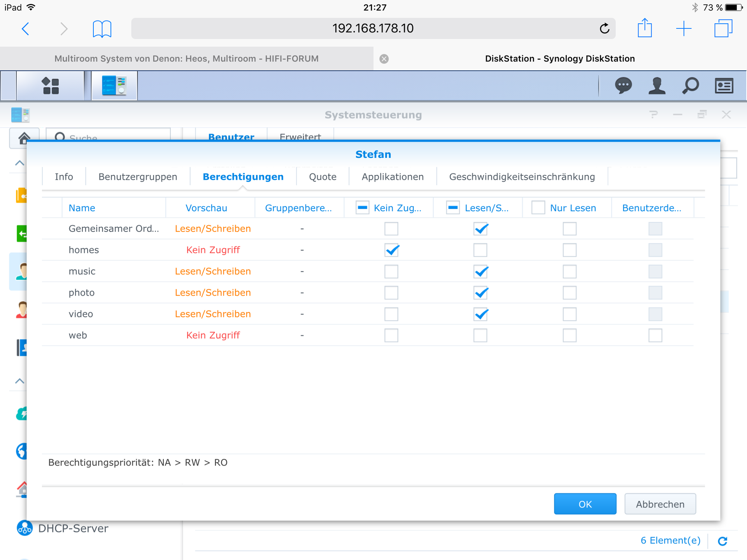The width and height of the screenshot is (747, 560).
Task: Open the widgets panel icon
Action: click(x=724, y=86)
